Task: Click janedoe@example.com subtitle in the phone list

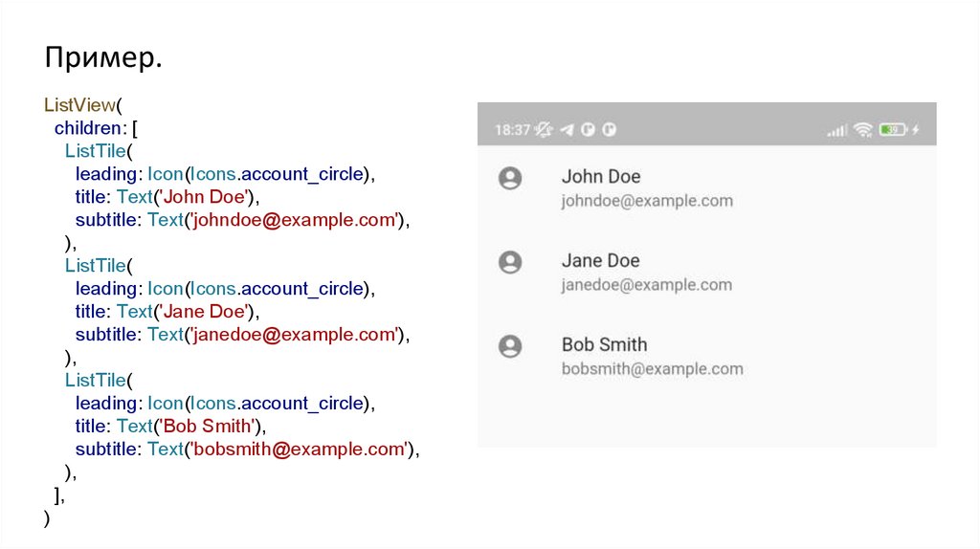Action: pos(647,285)
